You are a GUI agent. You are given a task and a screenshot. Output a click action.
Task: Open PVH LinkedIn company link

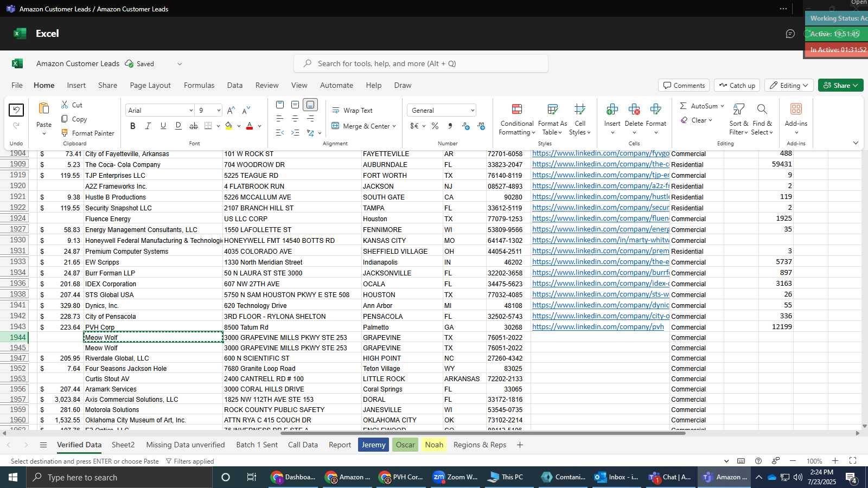pyautogui.click(x=598, y=326)
